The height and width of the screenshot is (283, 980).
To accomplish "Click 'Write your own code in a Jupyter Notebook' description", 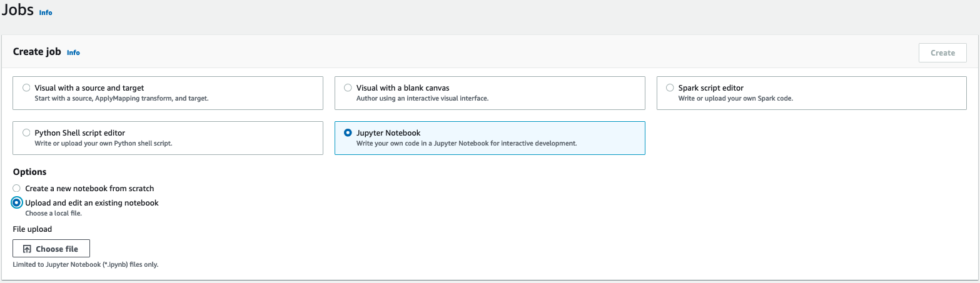I will point(467,143).
